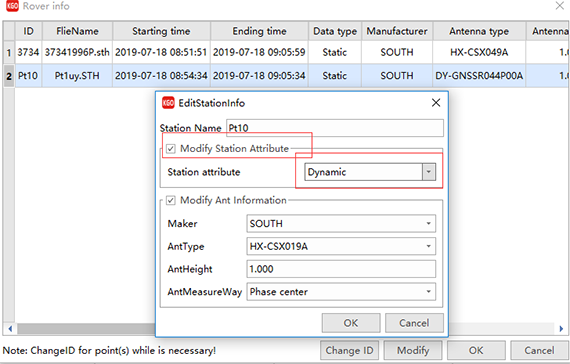
Task: Click the ID cell 3734
Action: pyautogui.click(x=28, y=52)
